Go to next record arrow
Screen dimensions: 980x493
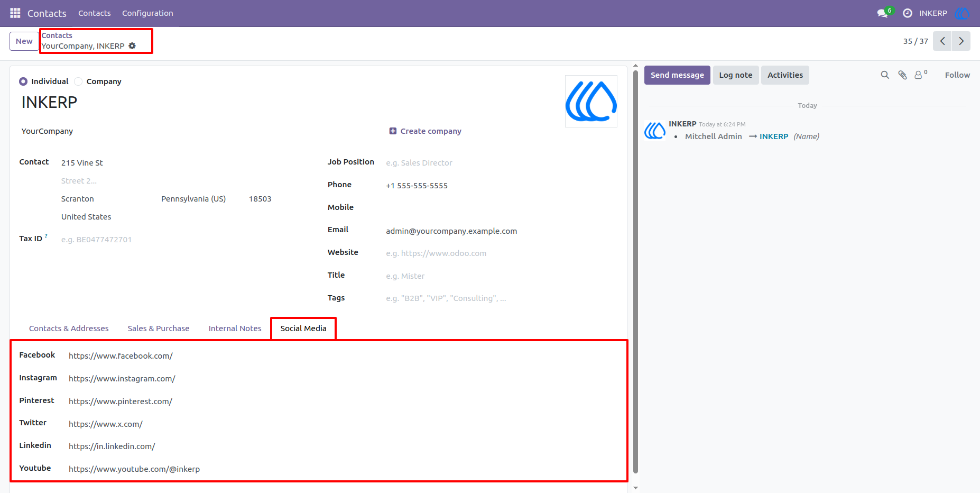[961, 41]
